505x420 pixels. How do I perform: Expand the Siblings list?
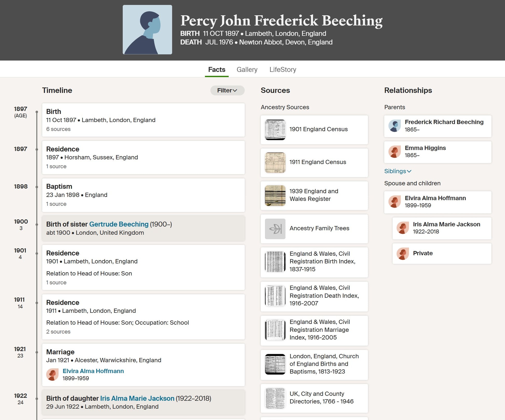[398, 171]
